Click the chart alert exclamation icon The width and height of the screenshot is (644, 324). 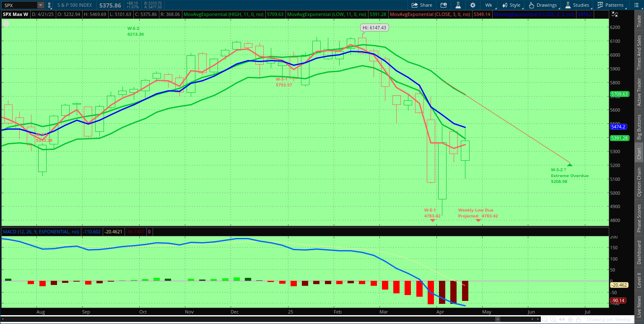(444, 5)
